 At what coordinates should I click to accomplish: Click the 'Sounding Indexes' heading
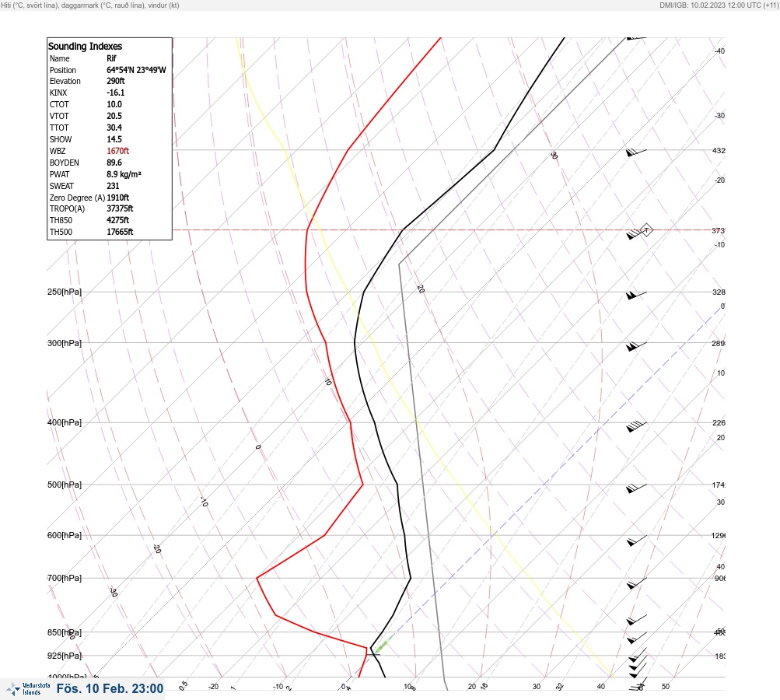(85, 46)
